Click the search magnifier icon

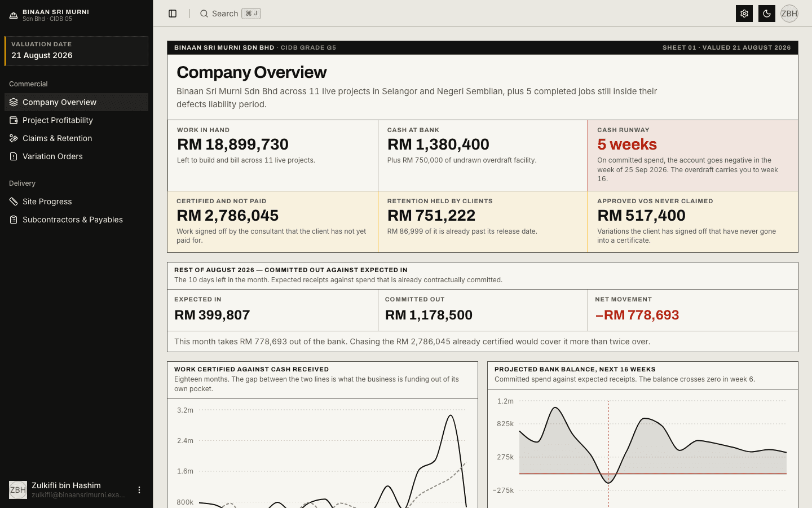point(204,14)
